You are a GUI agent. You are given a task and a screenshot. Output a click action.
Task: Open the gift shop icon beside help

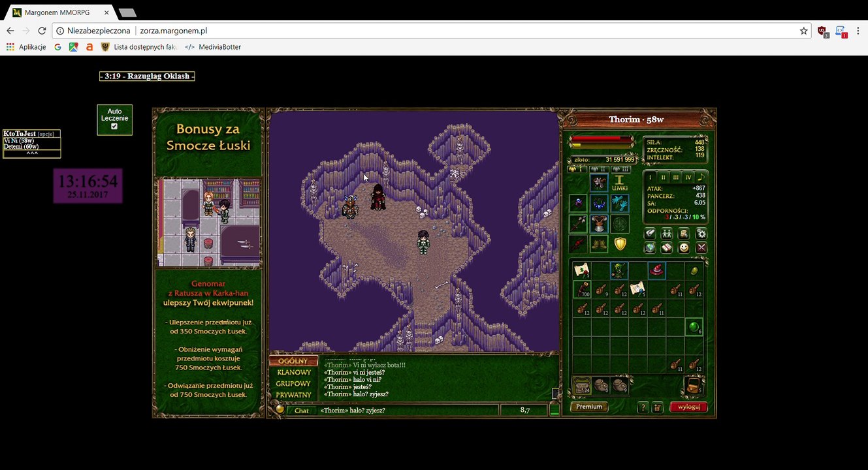point(658,407)
